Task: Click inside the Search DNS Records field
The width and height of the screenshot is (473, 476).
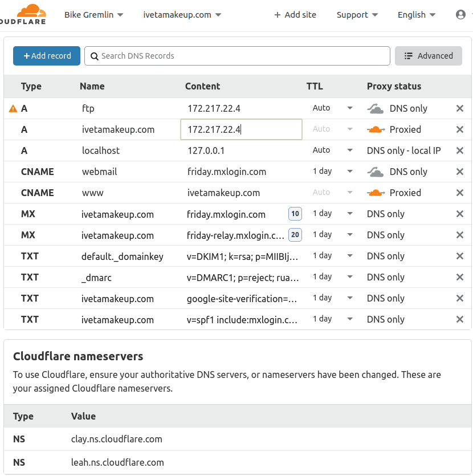Action: [228, 56]
